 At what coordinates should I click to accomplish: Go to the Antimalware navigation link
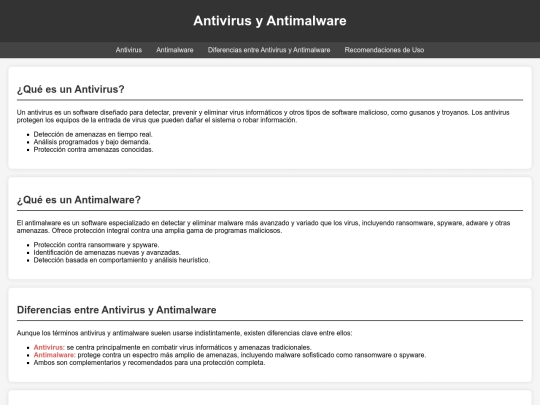click(x=175, y=50)
